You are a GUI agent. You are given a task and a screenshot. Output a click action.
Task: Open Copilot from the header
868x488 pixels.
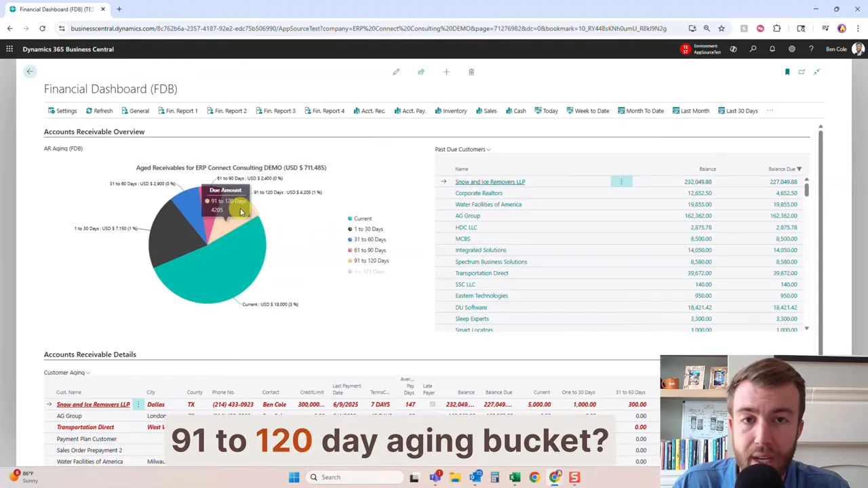click(x=733, y=49)
